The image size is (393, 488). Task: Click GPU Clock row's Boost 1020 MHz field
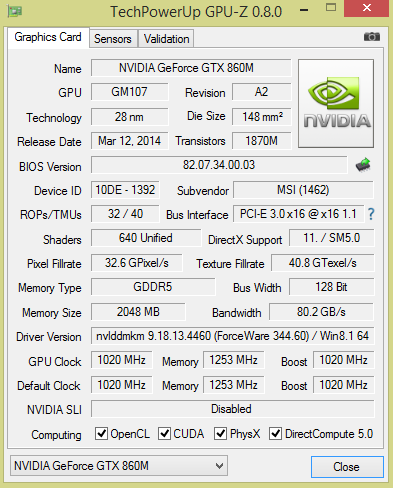pyautogui.click(x=344, y=360)
